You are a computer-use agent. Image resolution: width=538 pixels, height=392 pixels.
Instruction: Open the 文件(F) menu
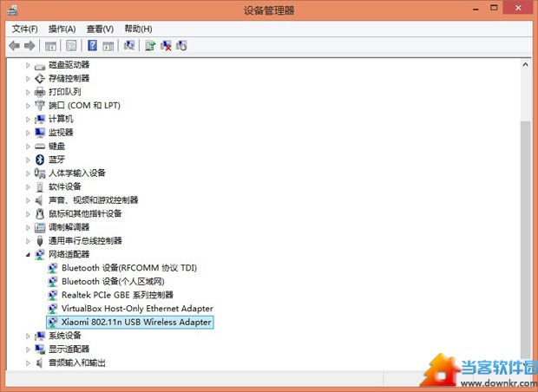coord(24,29)
